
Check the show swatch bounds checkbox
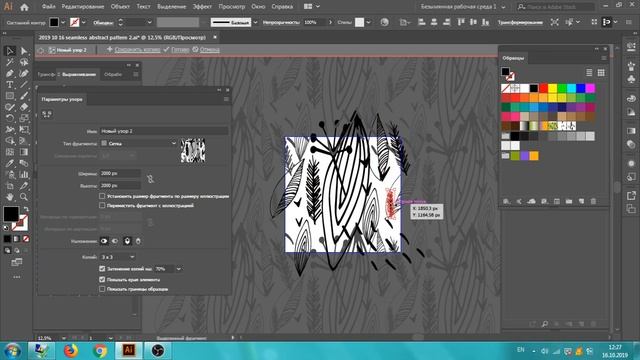(x=102, y=289)
